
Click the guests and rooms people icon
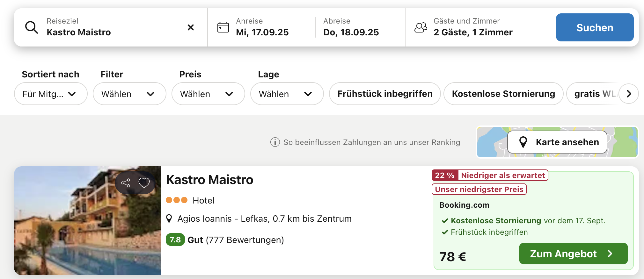[421, 27]
